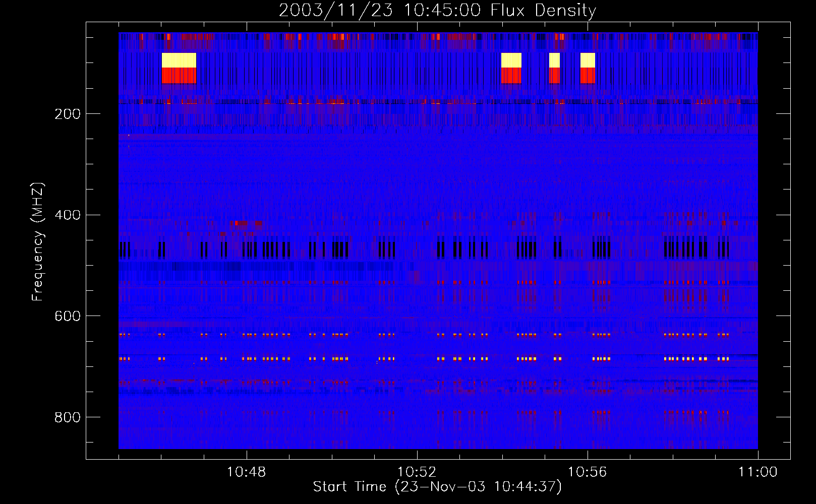
Task: Click the 10:56 time tick label
Action: tap(588, 472)
